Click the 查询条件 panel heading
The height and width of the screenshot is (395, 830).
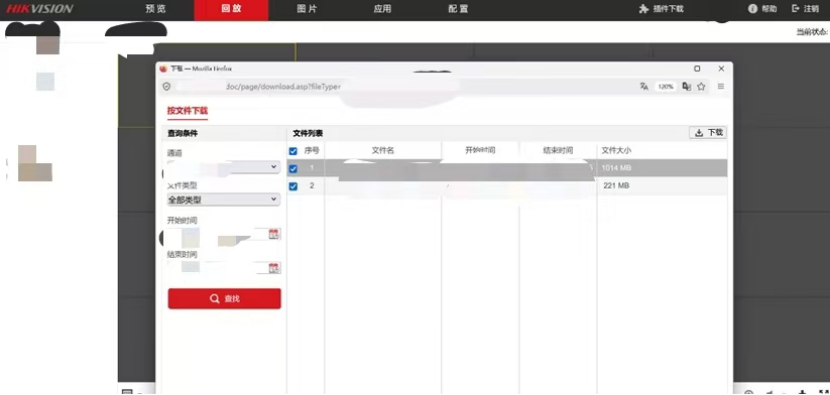coord(183,133)
